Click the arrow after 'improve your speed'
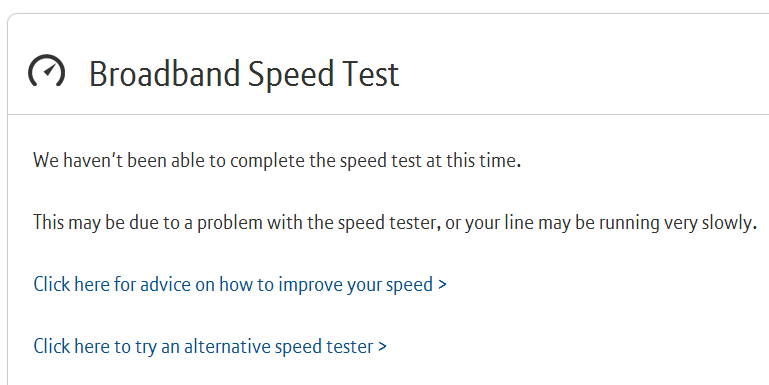This screenshot has height=385, width=769. [x=442, y=284]
